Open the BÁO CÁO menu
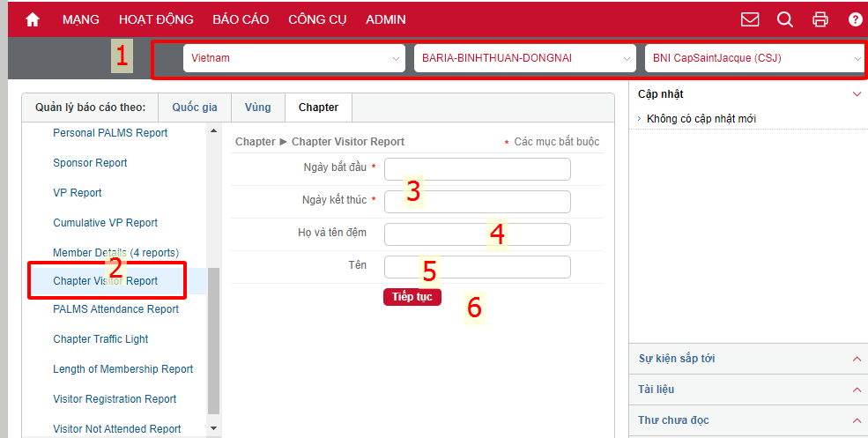Image resolution: width=868 pixels, height=438 pixels. point(241,19)
